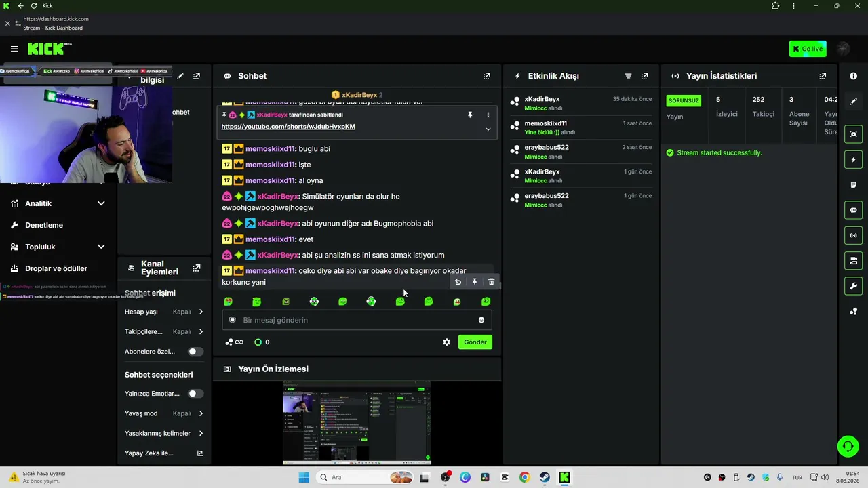
Task: Expand the Topluluk sidebar menu
Action: tap(58, 247)
